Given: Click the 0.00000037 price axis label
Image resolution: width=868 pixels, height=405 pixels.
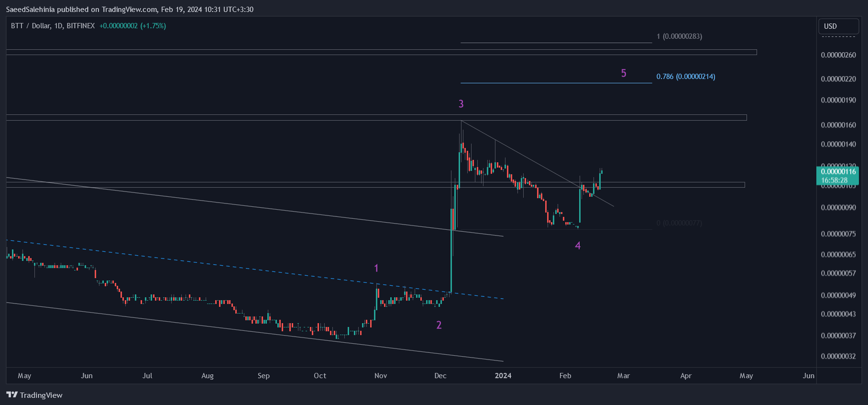Looking at the screenshot, I should (838, 336).
